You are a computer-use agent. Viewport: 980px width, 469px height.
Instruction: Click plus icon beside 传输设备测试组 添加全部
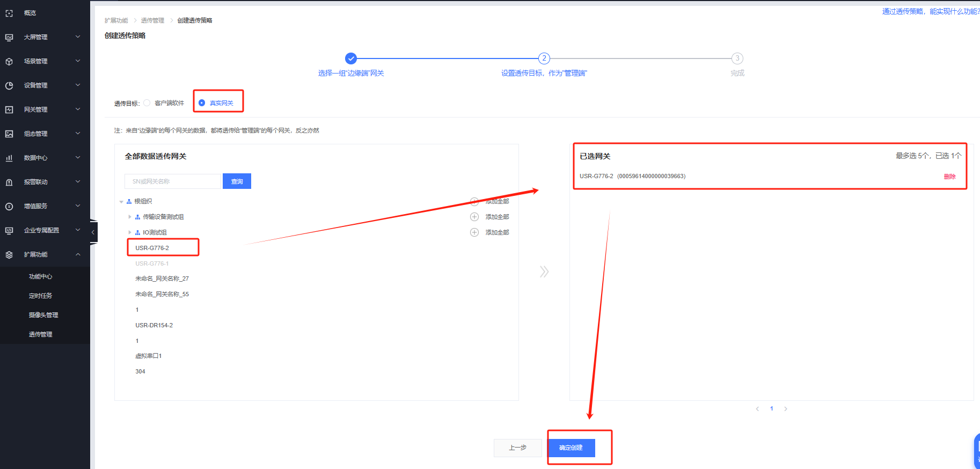tap(474, 217)
